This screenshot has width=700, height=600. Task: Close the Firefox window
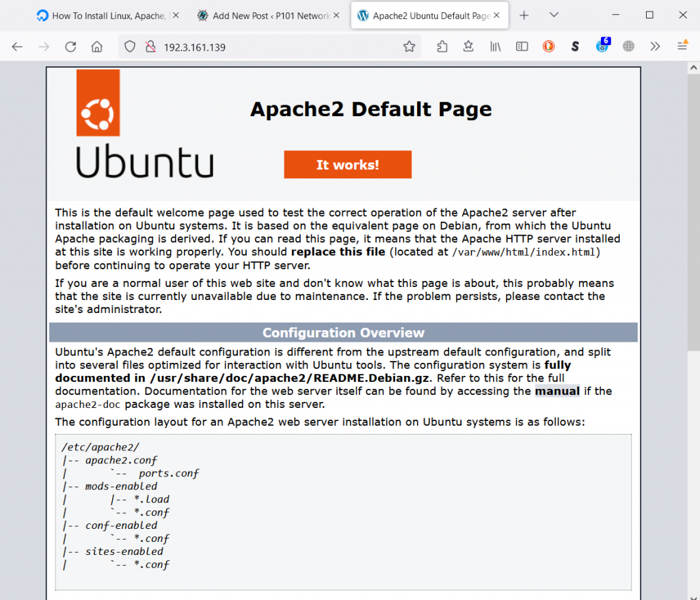[683, 15]
